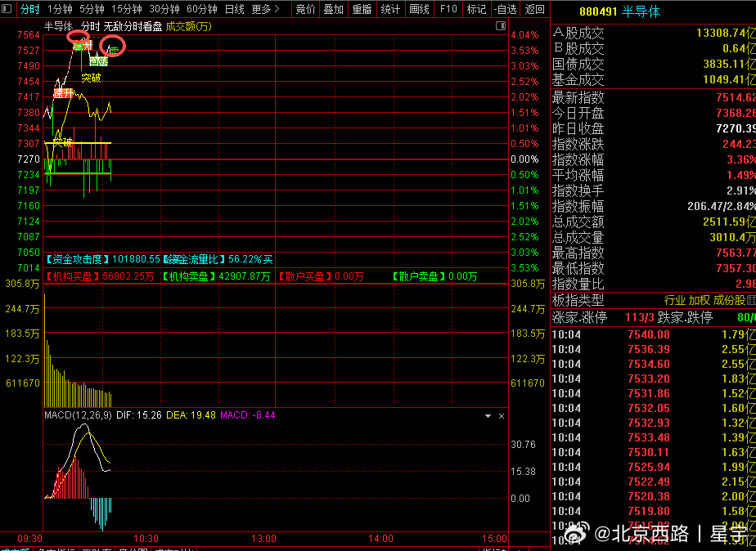Click the 【资金攻击度】 101880.55 readout
756x551 pixels.
103,260
